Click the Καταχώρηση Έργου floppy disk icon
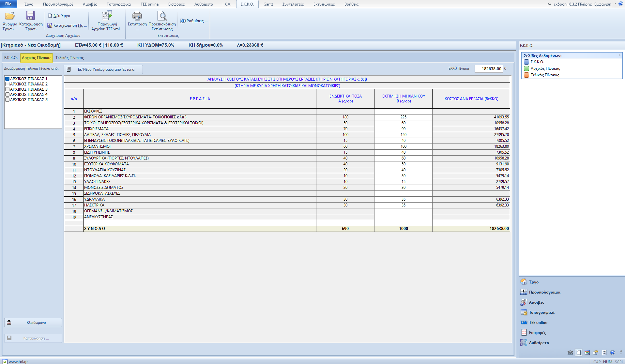Screen dimensions: 625x364 pos(31,16)
